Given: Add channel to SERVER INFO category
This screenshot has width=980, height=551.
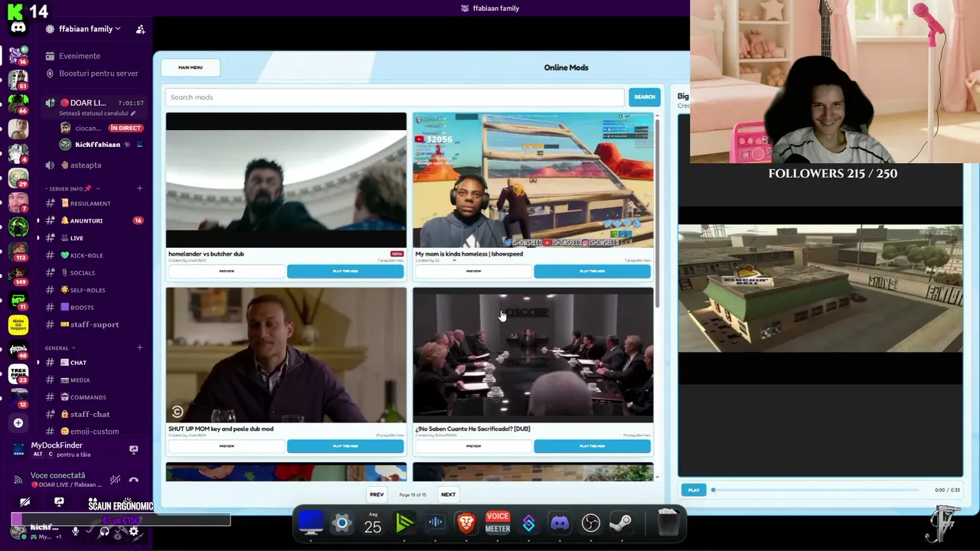Looking at the screenshot, I should coord(139,188).
